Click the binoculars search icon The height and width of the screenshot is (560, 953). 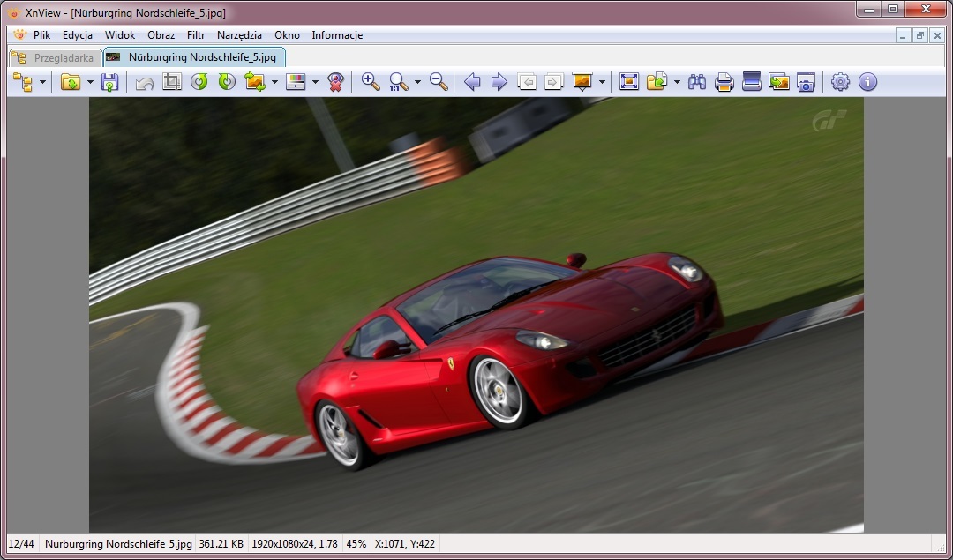click(697, 82)
